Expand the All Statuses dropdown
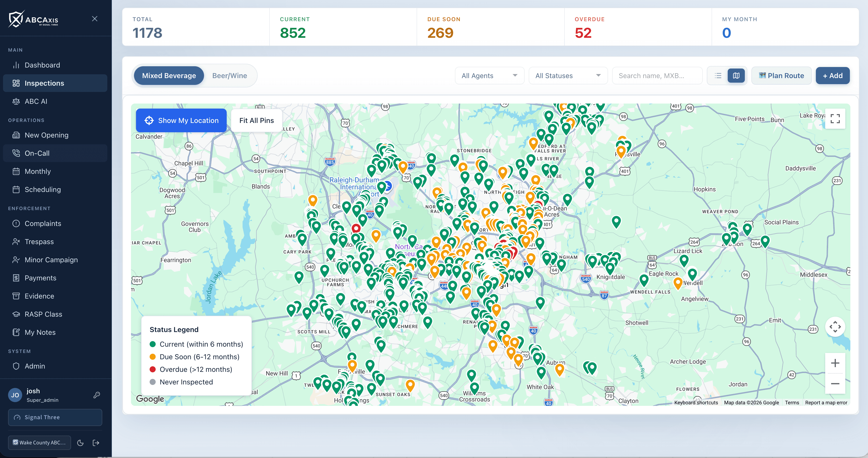This screenshot has height=458, width=868. 568,76
